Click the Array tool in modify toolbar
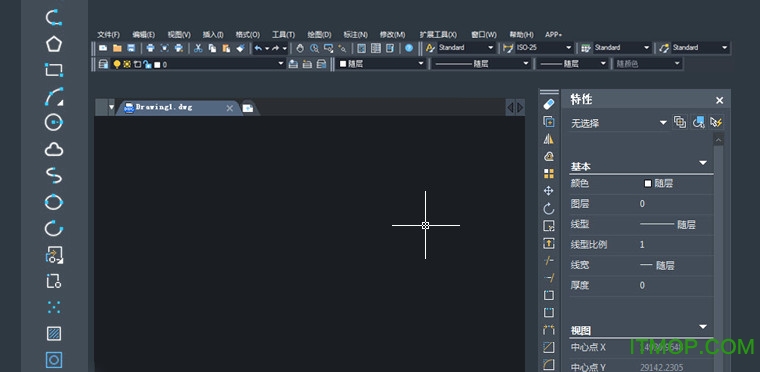 pos(549,174)
